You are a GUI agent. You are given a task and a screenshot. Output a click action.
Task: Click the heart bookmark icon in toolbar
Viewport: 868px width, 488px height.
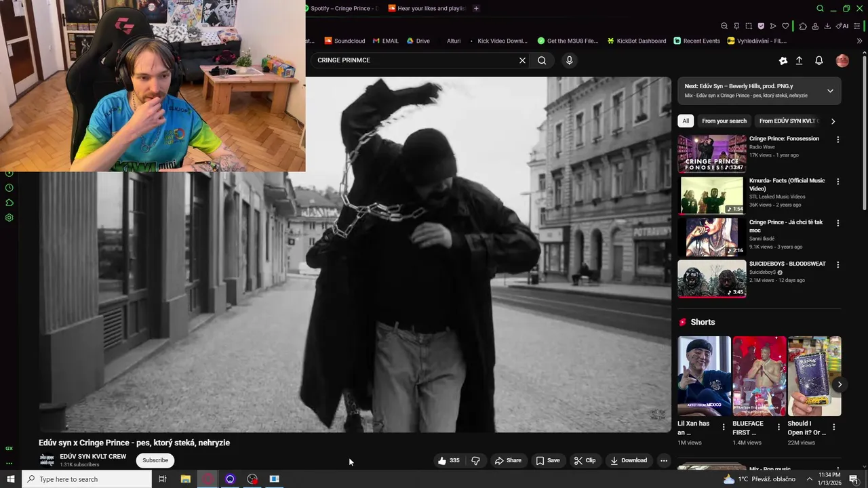pyautogui.click(x=785, y=26)
